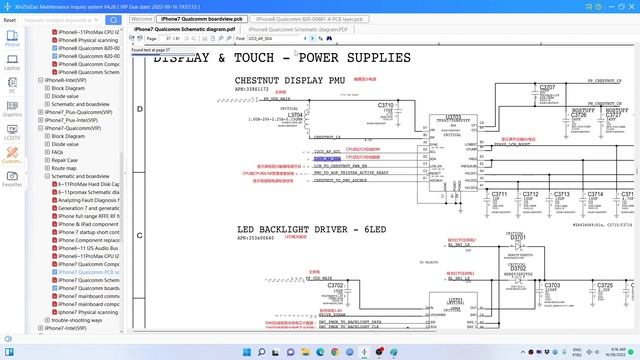Select highlighted iPhone7 Qualcomm PCB la file
640x360 pixels.
(85, 272)
